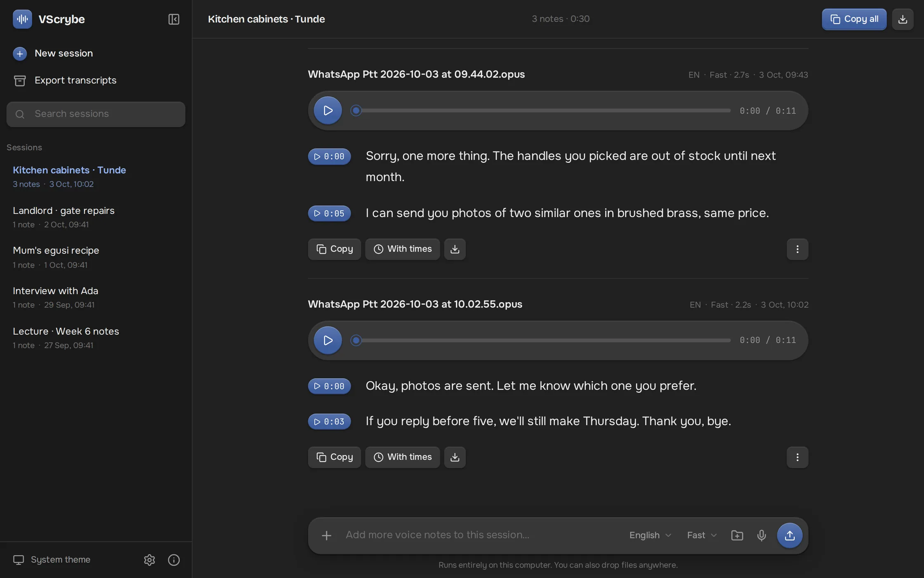Screen dimensions: 924x578
Task: Click 'EN · Fast · 2.2s · 3 Oct, 10:02' metadata
Action: click(749, 305)
